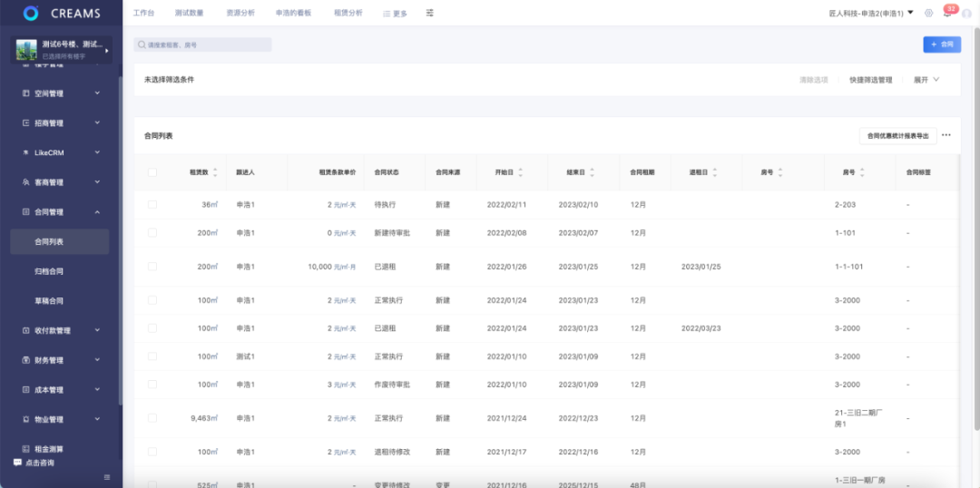980x488 pixels.
Task: Open 归档合同 in the sidebar
Action: click(x=49, y=271)
